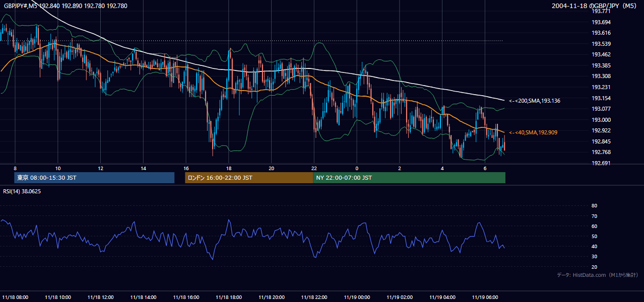Click hour tick 0 under price chart
The image size is (644, 302).
point(357,168)
